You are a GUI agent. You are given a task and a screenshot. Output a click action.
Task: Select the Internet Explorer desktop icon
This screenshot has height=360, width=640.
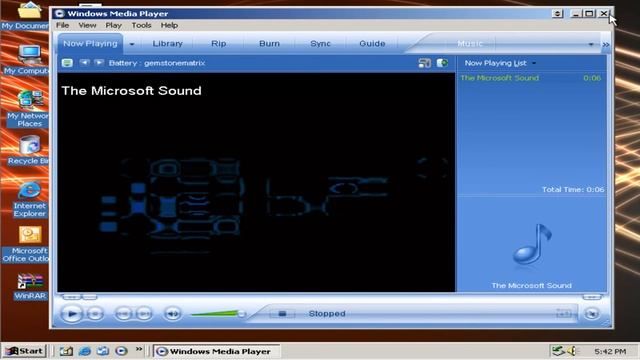tap(29, 200)
